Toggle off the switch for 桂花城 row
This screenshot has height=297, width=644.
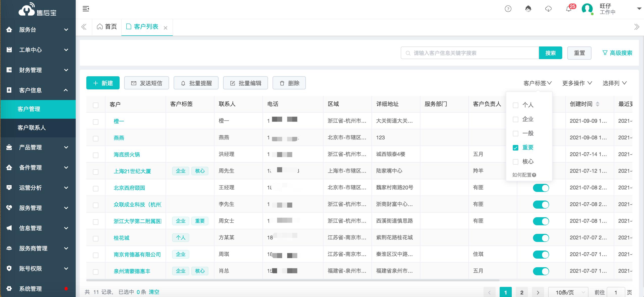(x=541, y=238)
